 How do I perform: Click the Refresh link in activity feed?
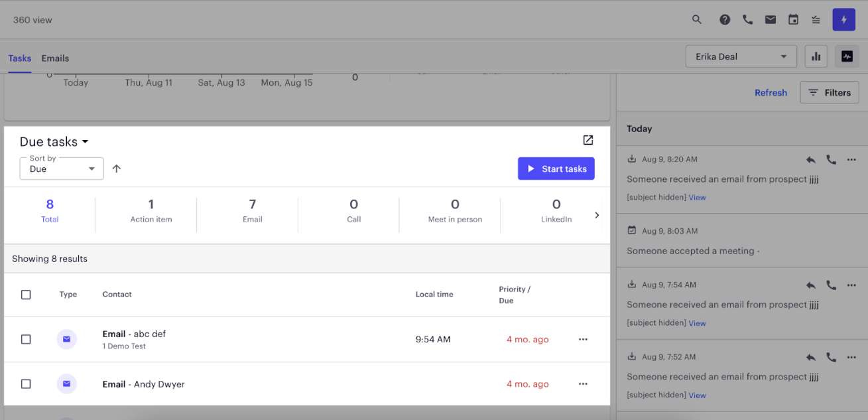771,93
